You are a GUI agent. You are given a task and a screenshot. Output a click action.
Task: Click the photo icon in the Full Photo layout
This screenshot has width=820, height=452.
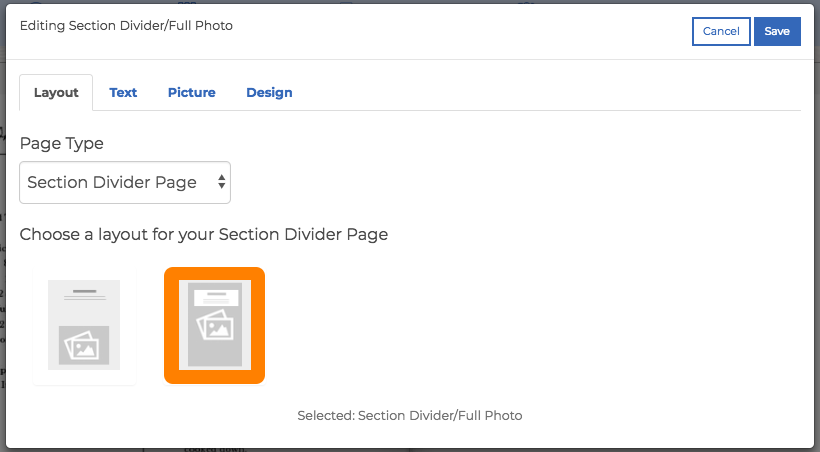tap(215, 324)
